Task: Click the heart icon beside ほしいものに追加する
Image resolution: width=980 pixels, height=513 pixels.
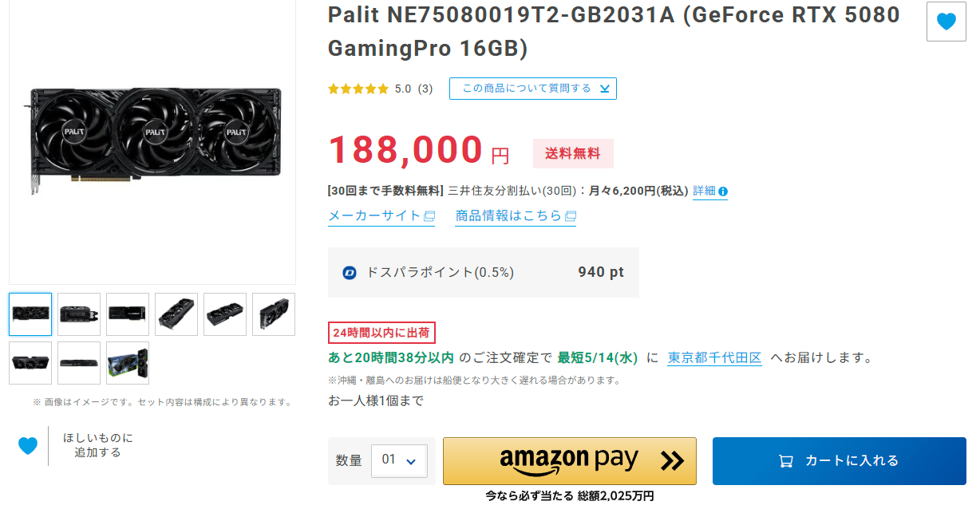Action: point(28,446)
